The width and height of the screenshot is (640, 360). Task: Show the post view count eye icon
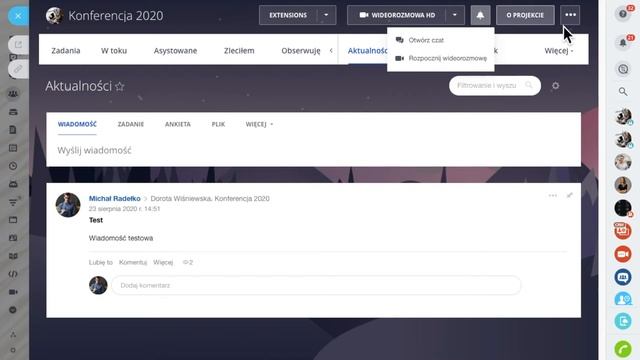pyautogui.click(x=187, y=262)
